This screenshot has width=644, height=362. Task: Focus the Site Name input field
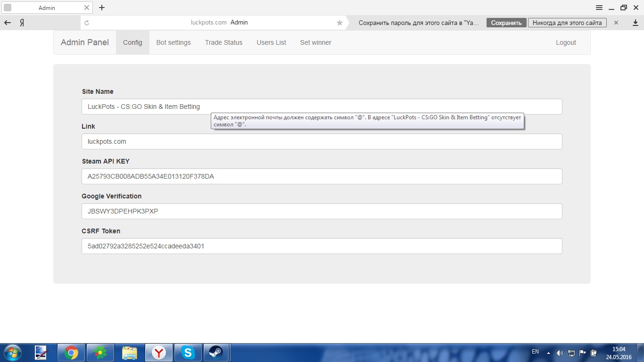coord(322,107)
